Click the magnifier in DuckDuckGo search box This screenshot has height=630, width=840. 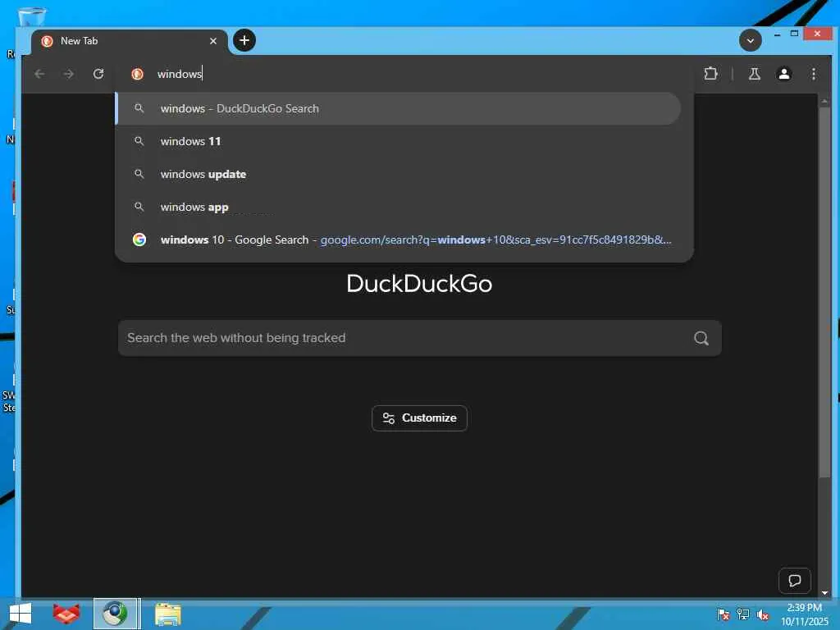click(x=701, y=338)
